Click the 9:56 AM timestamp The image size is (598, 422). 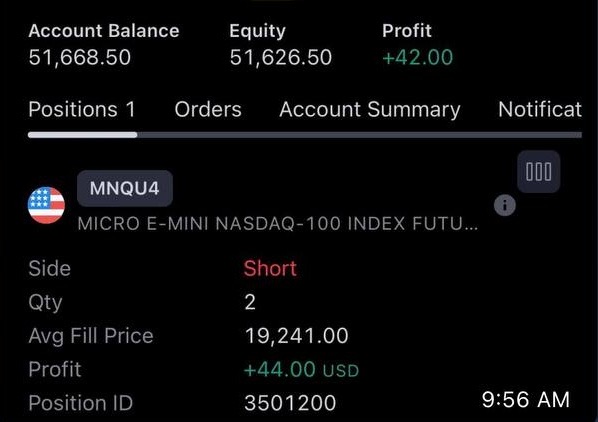click(x=526, y=400)
